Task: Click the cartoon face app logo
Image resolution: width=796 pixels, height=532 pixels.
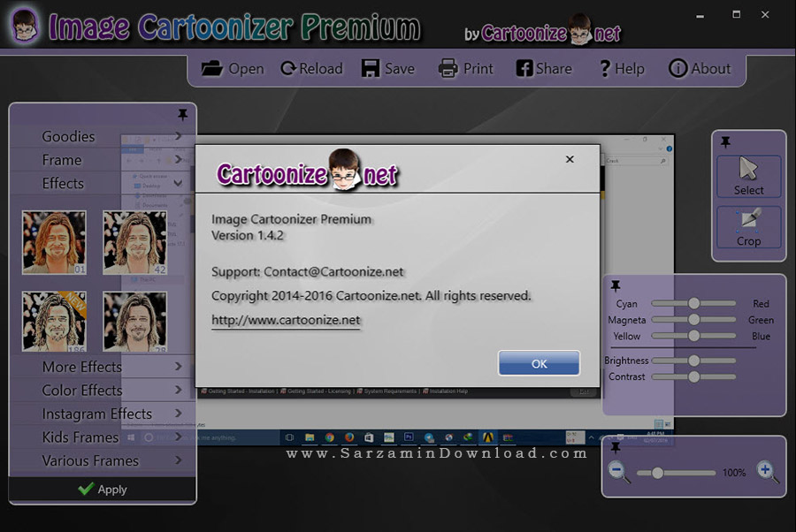Action: pyautogui.click(x=25, y=27)
